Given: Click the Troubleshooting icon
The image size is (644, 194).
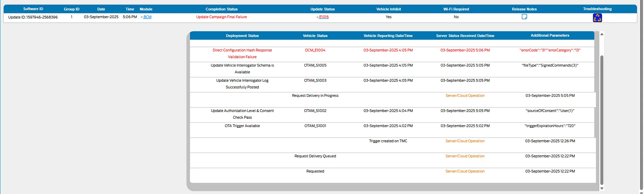Looking at the screenshot, I should (x=597, y=18).
